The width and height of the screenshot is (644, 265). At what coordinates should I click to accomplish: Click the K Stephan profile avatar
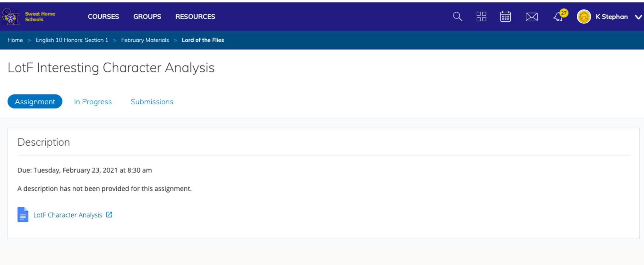click(x=584, y=17)
